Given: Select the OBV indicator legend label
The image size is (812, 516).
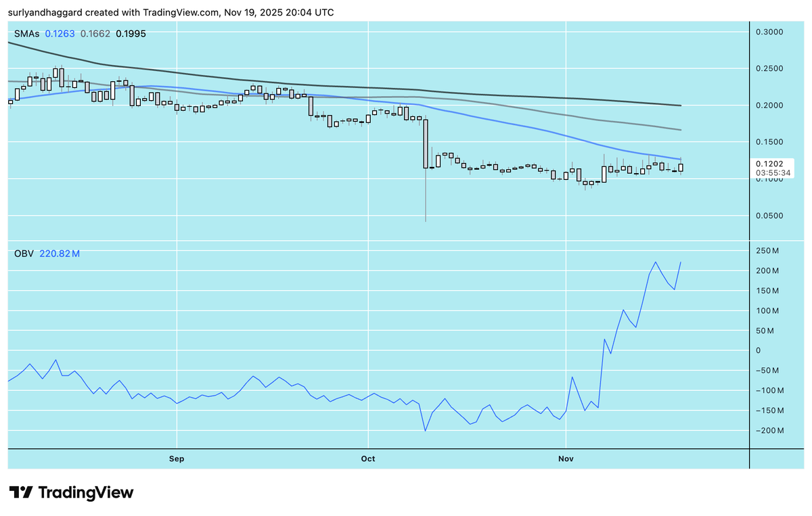Looking at the screenshot, I should click(x=24, y=254).
